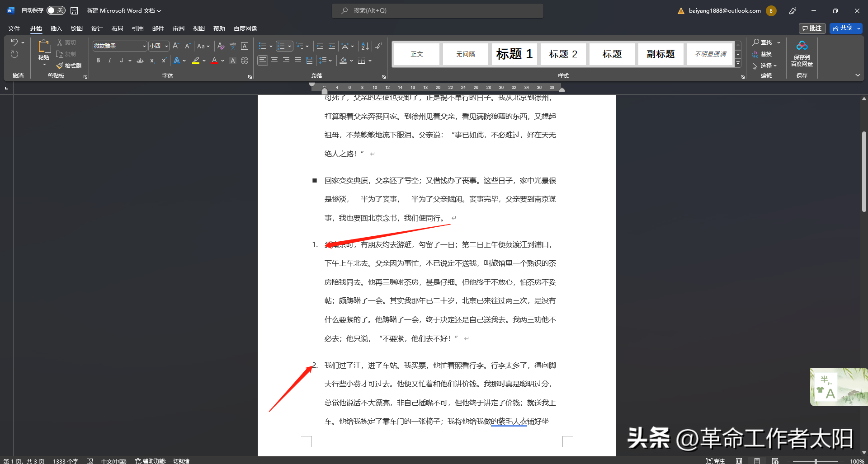The width and height of the screenshot is (868, 464).
Task: Open the line spacing dropdown
Action: pos(330,61)
